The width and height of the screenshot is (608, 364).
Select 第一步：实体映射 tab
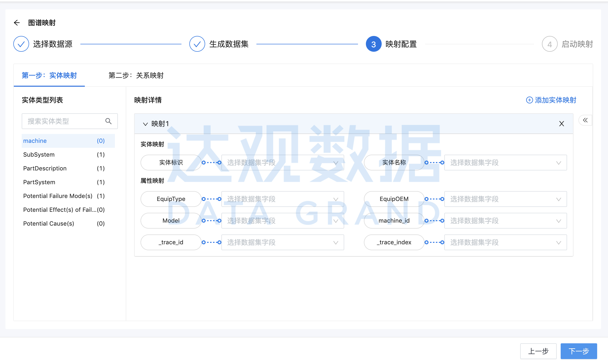click(49, 75)
